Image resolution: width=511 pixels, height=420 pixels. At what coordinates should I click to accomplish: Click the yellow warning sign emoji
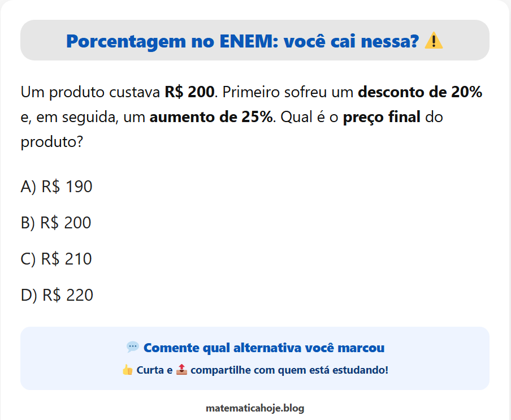(434, 41)
